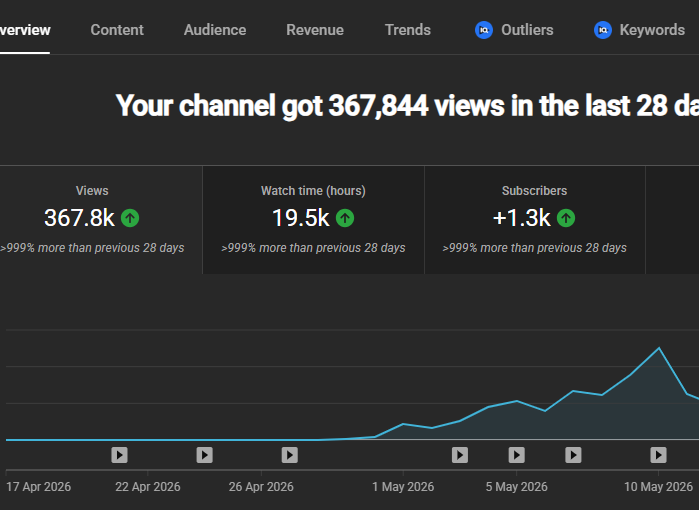The image size is (699, 510).
Task: Click the '17 Apr 2026' axis label
Action: tap(38, 486)
